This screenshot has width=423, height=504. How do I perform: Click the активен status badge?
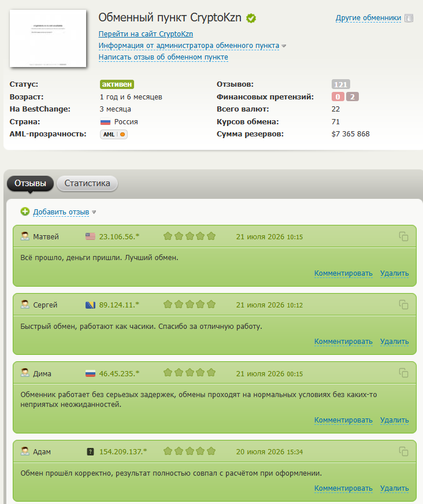point(117,84)
